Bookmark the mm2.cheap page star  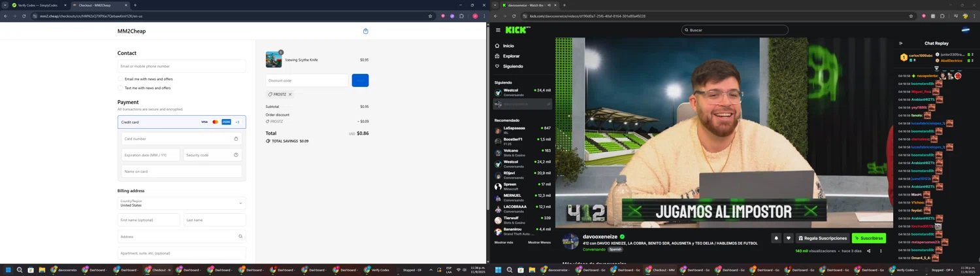430,16
